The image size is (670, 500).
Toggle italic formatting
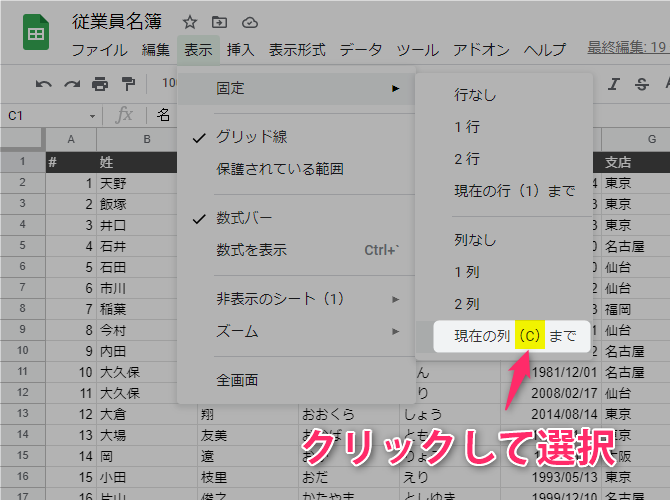click(614, 84)
